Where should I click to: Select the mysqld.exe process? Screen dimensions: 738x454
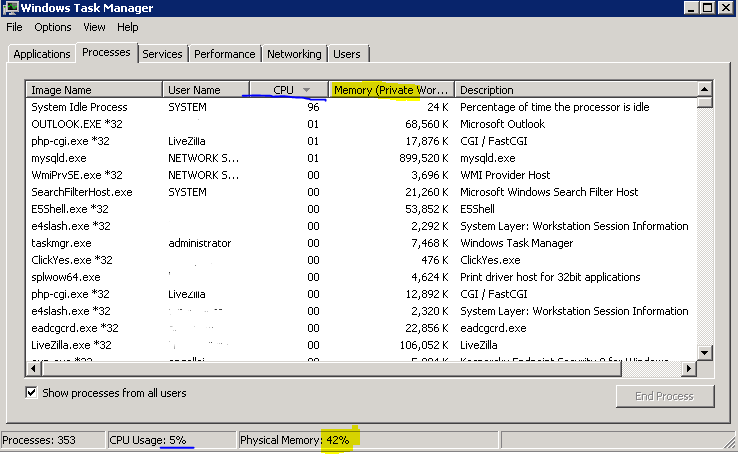361,158
